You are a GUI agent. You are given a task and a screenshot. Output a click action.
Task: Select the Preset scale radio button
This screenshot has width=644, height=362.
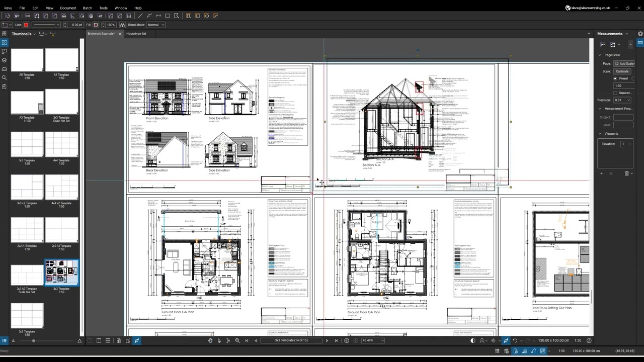click(615, 78)
